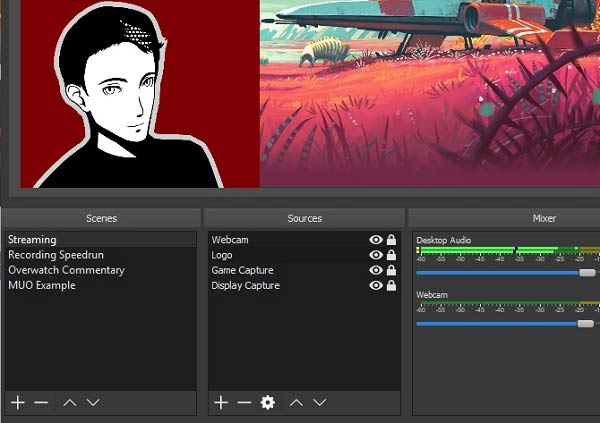
Task: Select the MUO Example scene
Action: (x=101, y=286)
